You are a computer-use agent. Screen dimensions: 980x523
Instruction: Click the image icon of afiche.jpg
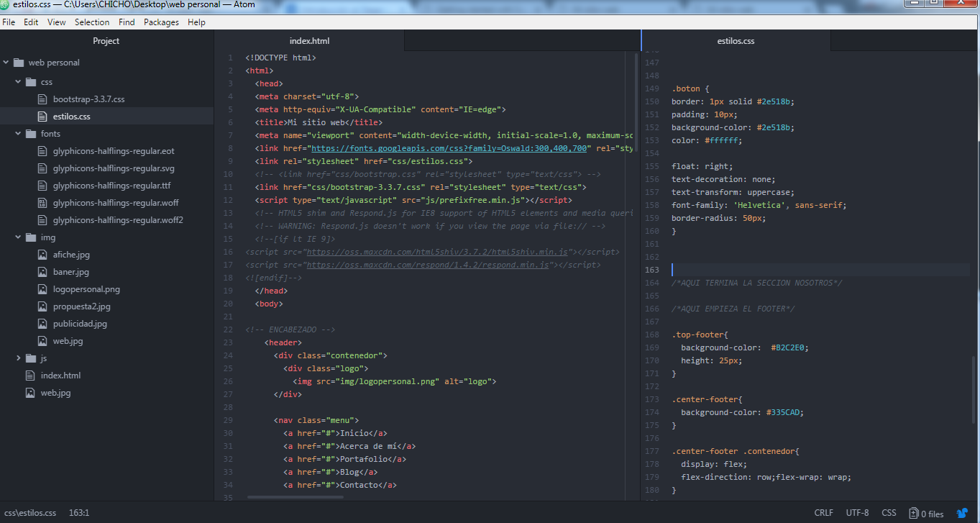(x=42, y=255)
